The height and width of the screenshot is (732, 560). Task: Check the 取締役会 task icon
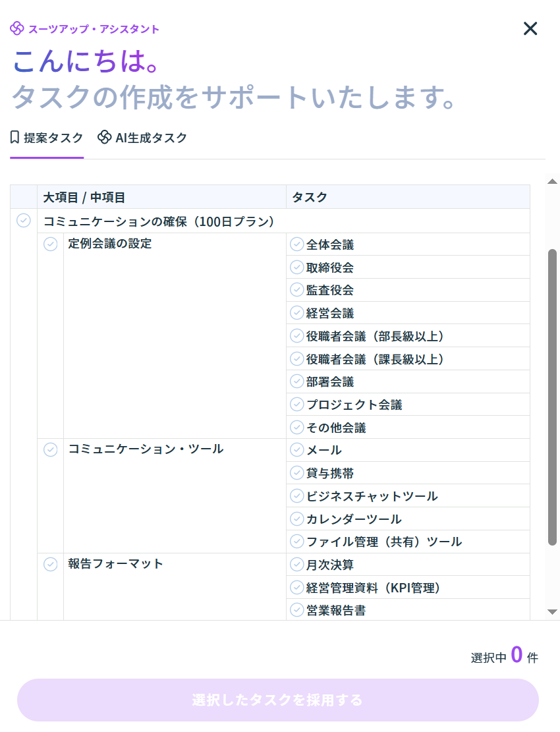[297, 267]
